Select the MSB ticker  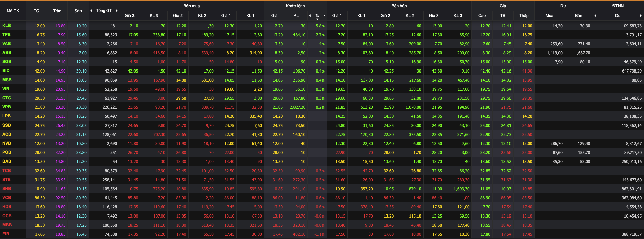(x=7, y=80)
